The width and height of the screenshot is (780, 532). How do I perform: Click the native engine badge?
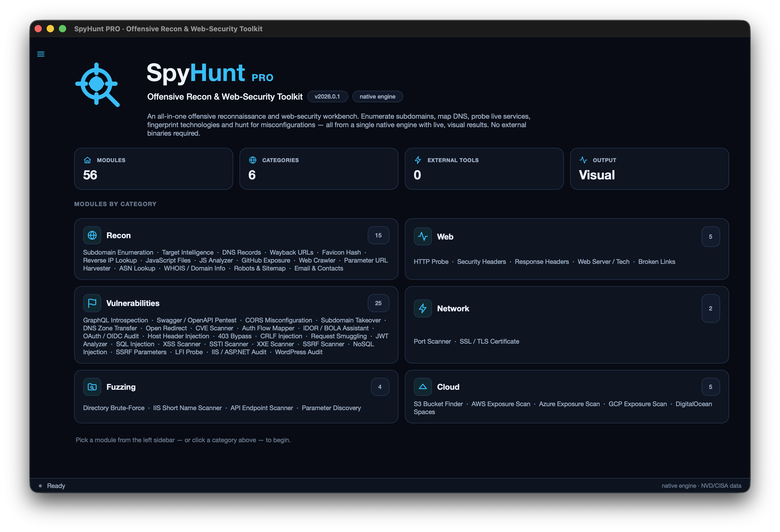point(377,97)
